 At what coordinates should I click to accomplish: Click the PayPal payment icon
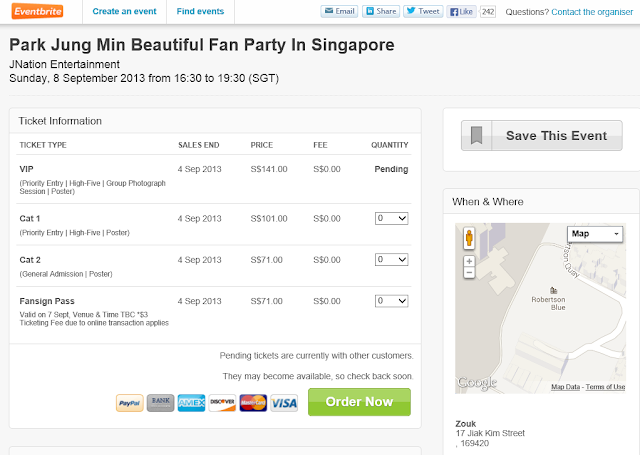click(x=129, y=402)
